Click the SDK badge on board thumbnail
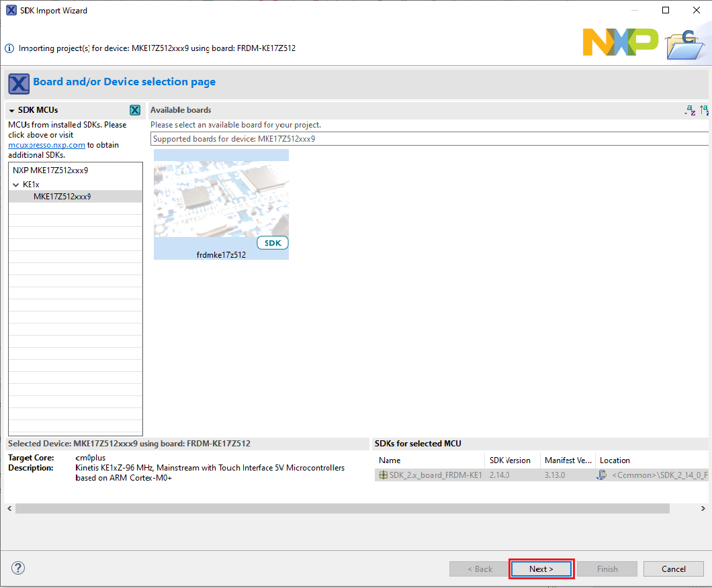This screenshot has height=588, width=712. point(272,243)
